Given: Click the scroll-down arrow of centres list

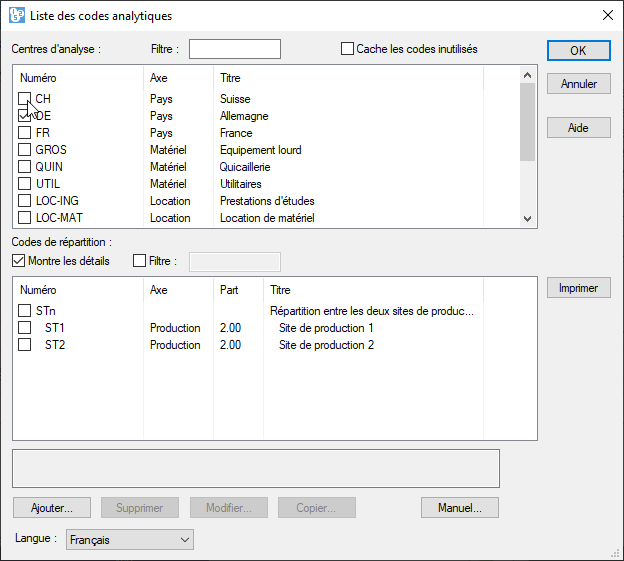Looking at the screenshot, I should click(528, 218).
